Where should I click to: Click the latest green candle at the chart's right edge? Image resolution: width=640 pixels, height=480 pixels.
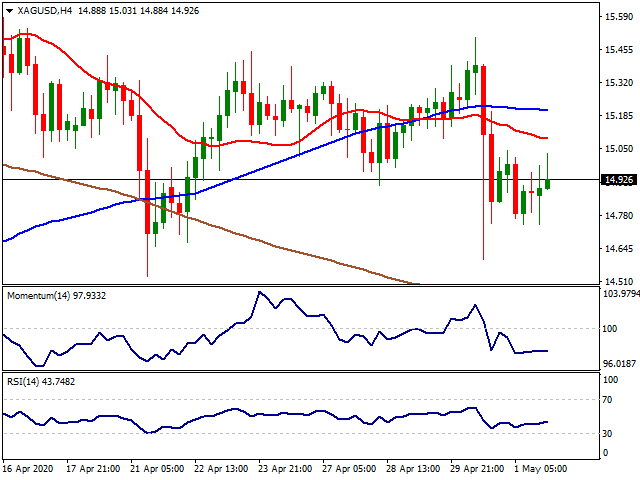pyautogui.click(x=547, y=184)
